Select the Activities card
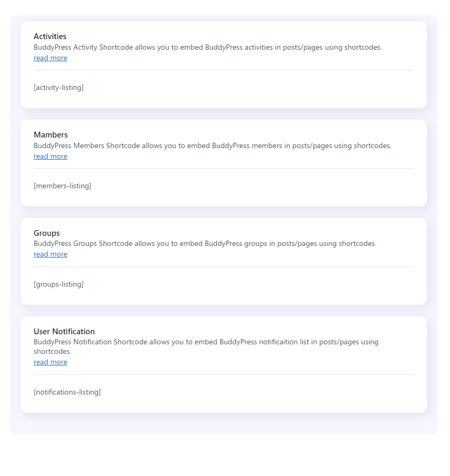This screenshot has width=450, height=476. [x=223, y=65]
